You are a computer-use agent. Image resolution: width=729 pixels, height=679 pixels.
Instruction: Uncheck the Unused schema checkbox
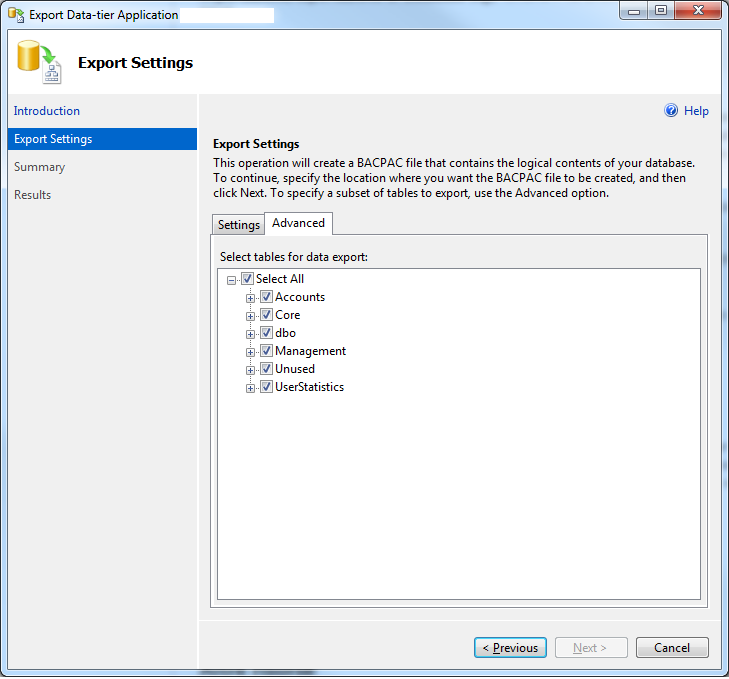click(x=266, y=369)
